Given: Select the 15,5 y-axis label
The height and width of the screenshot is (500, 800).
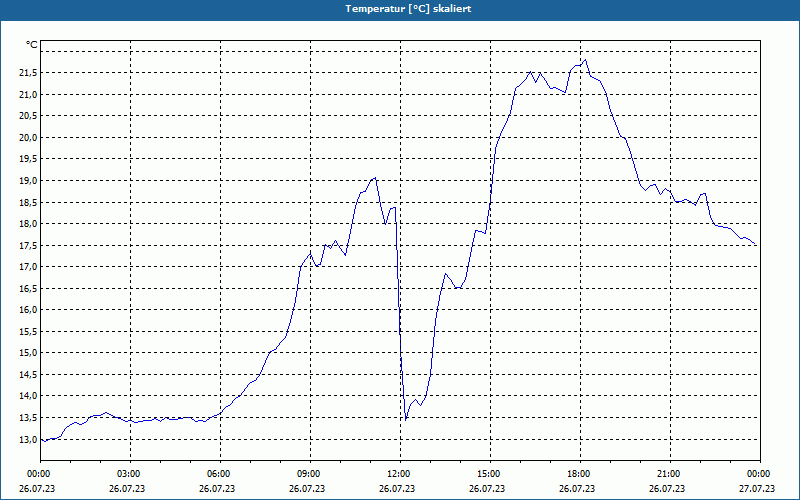Looking at the screenshot, I should 29,331.
